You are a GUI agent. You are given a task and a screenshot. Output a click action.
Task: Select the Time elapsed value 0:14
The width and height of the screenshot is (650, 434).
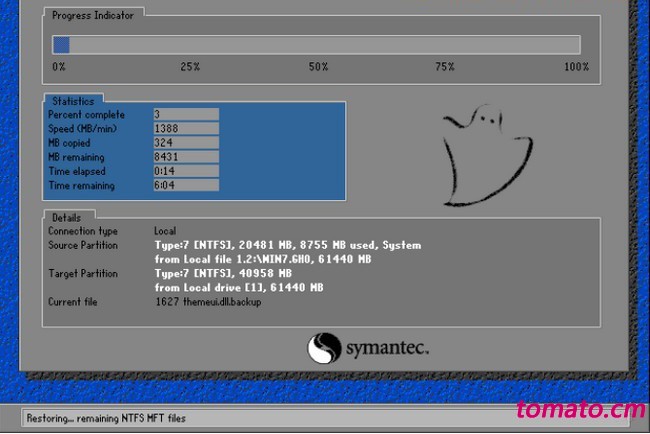pos(186,171)
